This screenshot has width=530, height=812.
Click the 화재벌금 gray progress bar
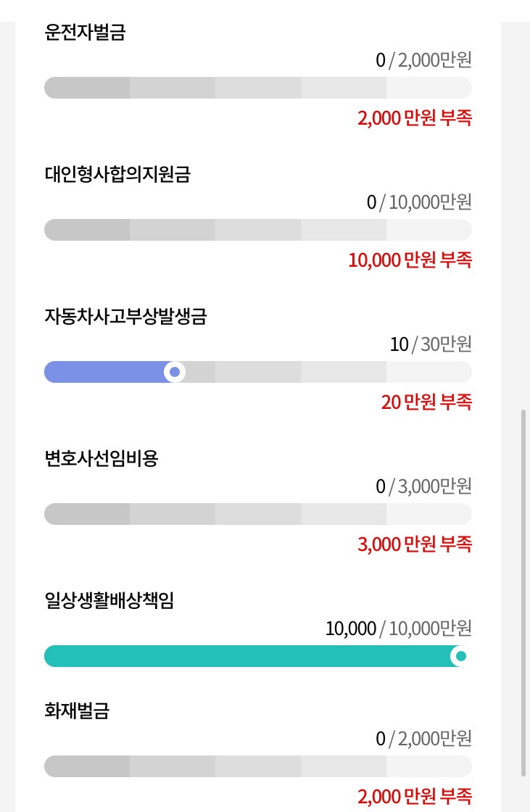click(x=258, y=766)
